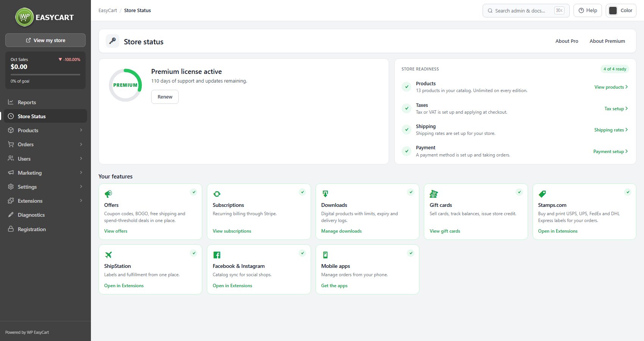Expand the Settings sidebar menu chevron
Viewport: 644px width, 341px height.
(x=81, y=187)
